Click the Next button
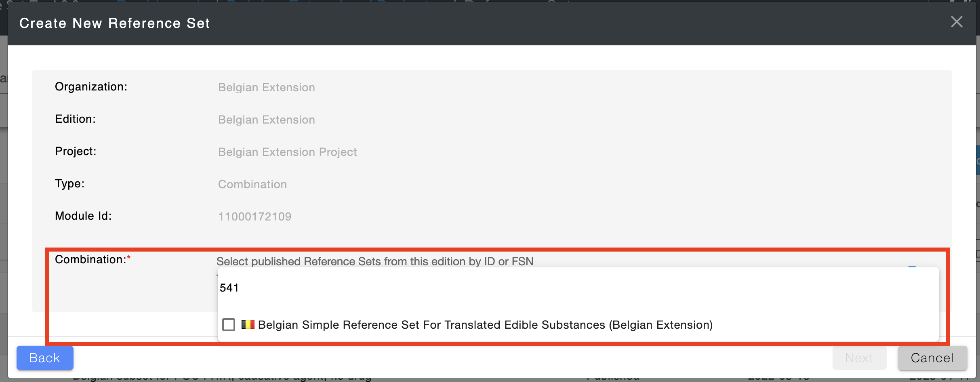The image size is (980, 382). [x=859, y=358]
